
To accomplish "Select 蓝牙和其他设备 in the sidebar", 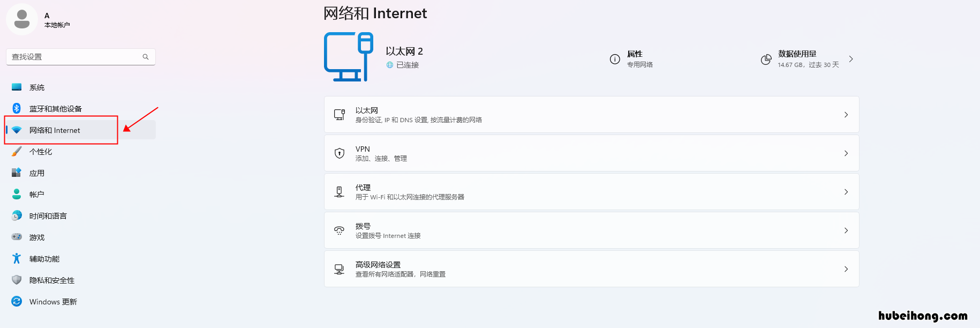I will coord(81,109).
